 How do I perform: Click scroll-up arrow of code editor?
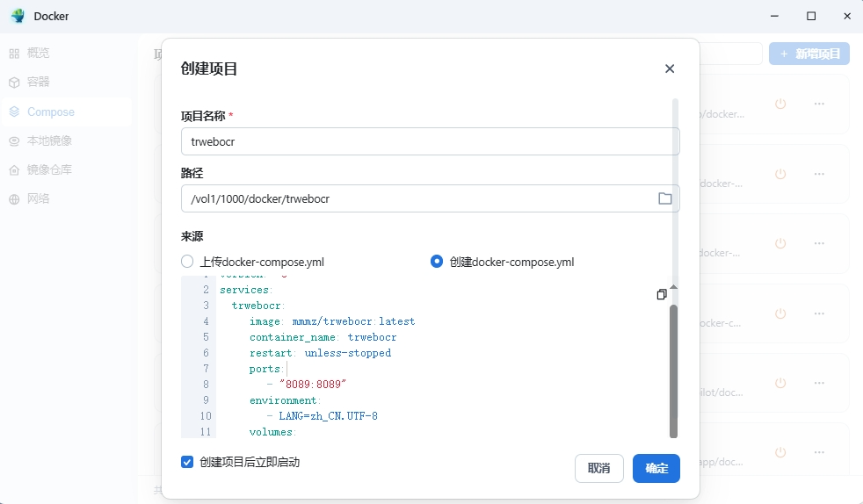point(673,287)
